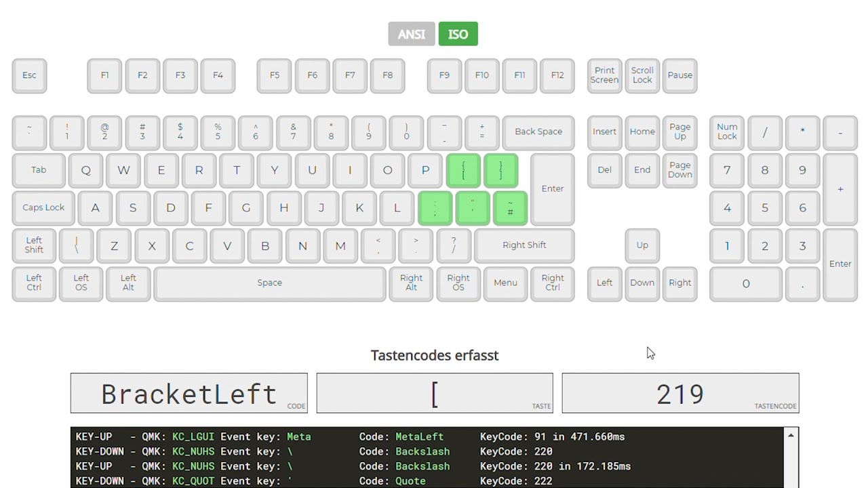868x488 pixels.
Task: Click the green hash tilde key
Action: [510, 208]
